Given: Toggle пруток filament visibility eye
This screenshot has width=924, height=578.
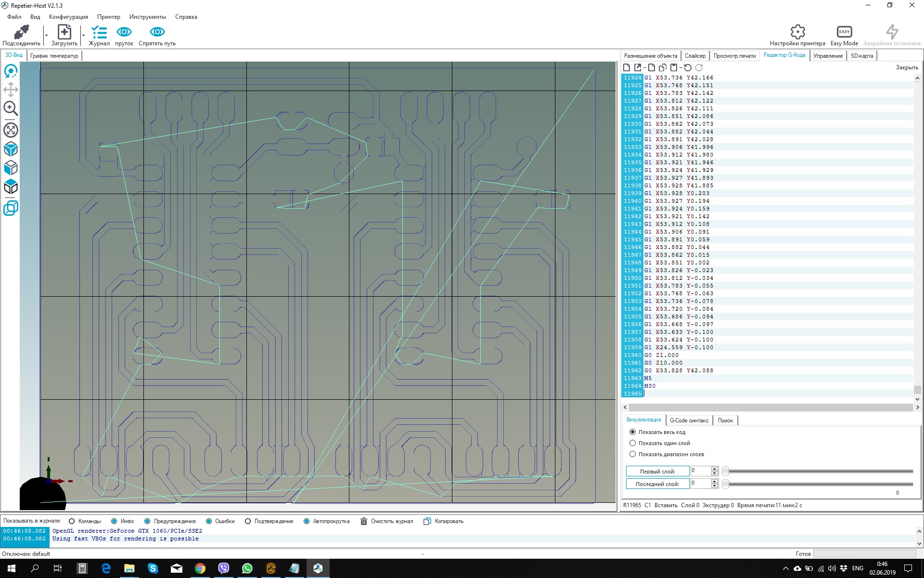Looking at the screenshot, I should (x=124, y=32).
